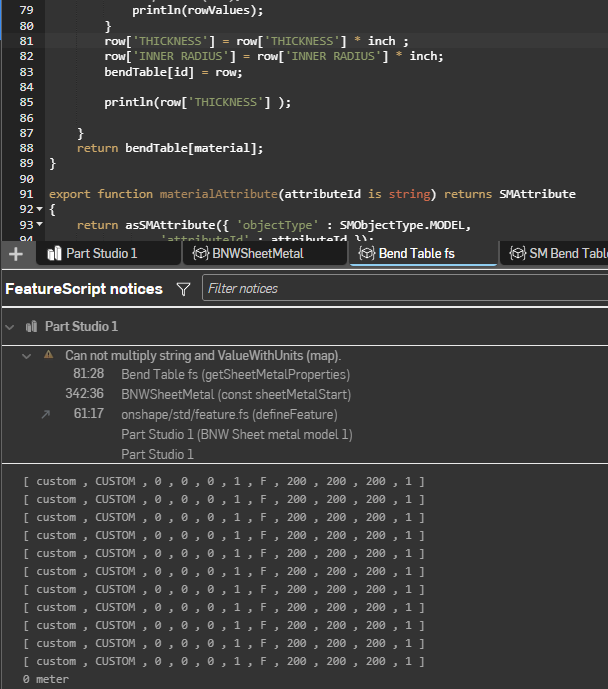Open BNWSheetMetal const sheetMetalStart trace entry
The height and width of the screenshot is (689, 608).
point(235,394)
